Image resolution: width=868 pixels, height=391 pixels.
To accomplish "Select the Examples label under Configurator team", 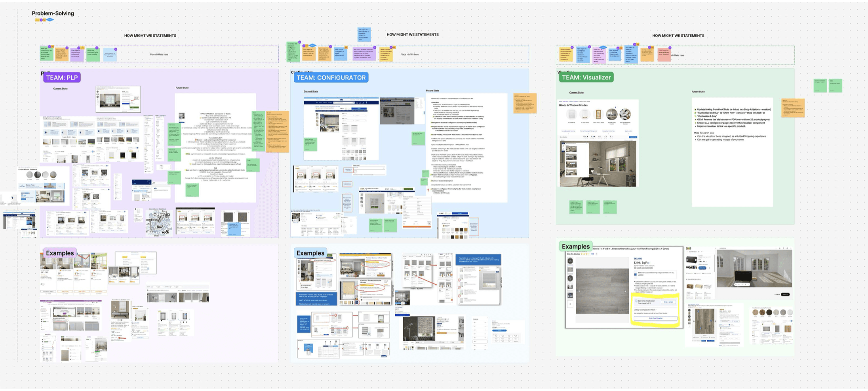I will (x=310, y=253).
